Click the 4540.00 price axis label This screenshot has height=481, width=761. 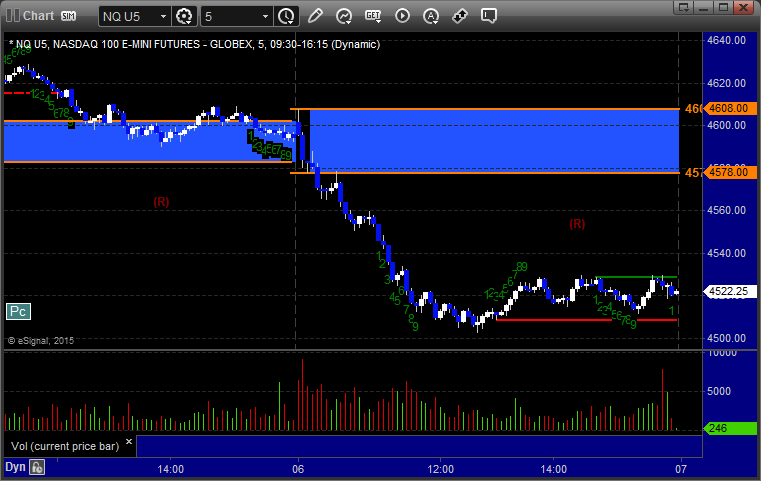tap(727, 253)
